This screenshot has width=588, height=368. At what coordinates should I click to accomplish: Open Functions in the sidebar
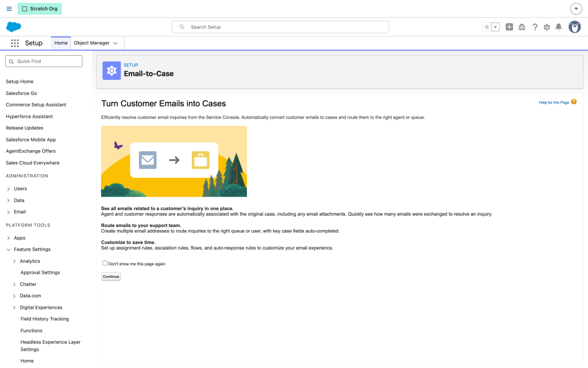[x=32, y=331]
